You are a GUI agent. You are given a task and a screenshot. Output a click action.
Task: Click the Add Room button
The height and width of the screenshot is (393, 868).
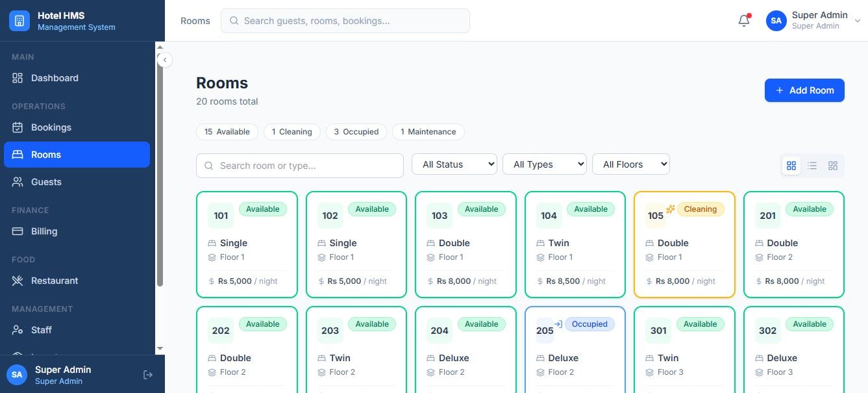(x=804, y=90)
